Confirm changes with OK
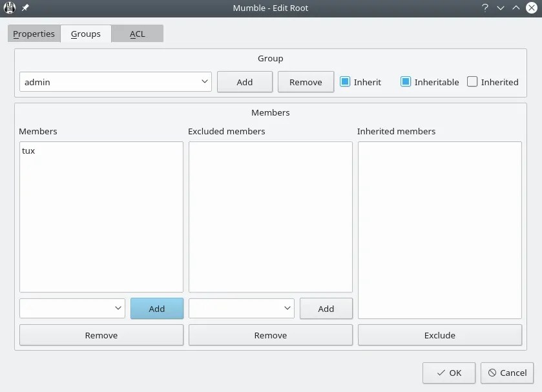 [448, 373]
